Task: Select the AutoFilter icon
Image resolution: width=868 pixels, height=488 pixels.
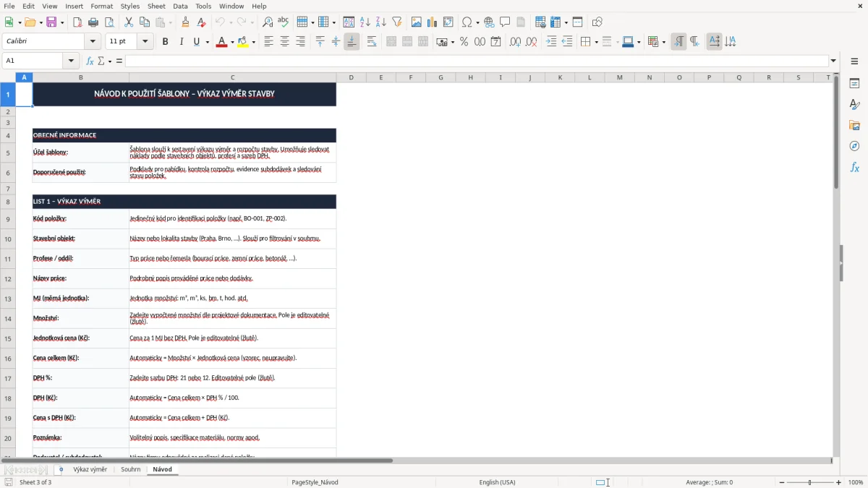Action: [396, 22]
